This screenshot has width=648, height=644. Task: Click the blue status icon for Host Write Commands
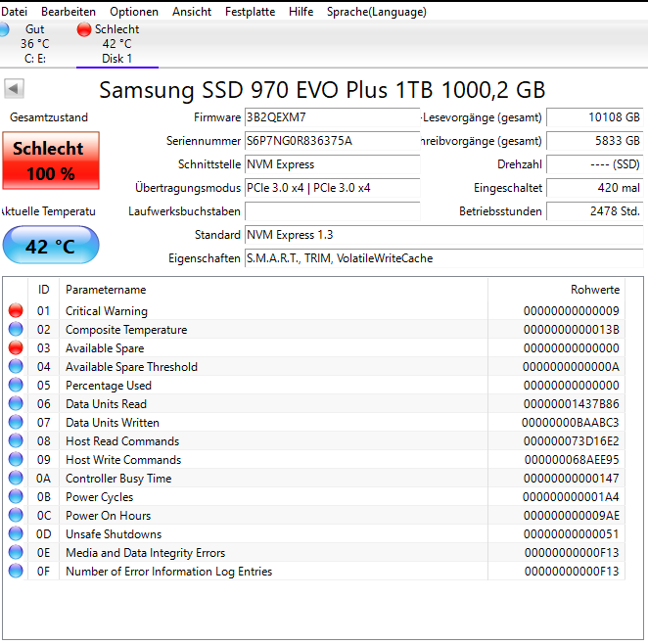[16, 459]
